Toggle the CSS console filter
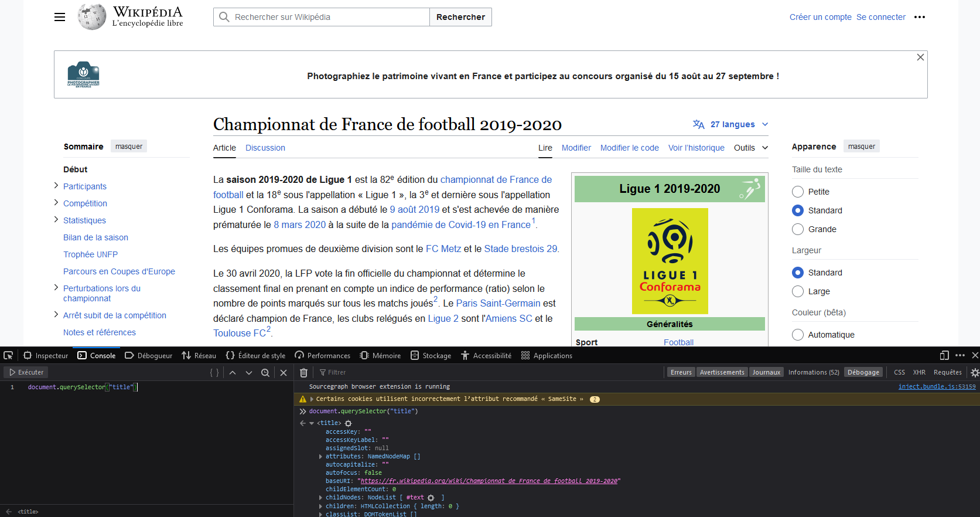 [x=900, y=372]
